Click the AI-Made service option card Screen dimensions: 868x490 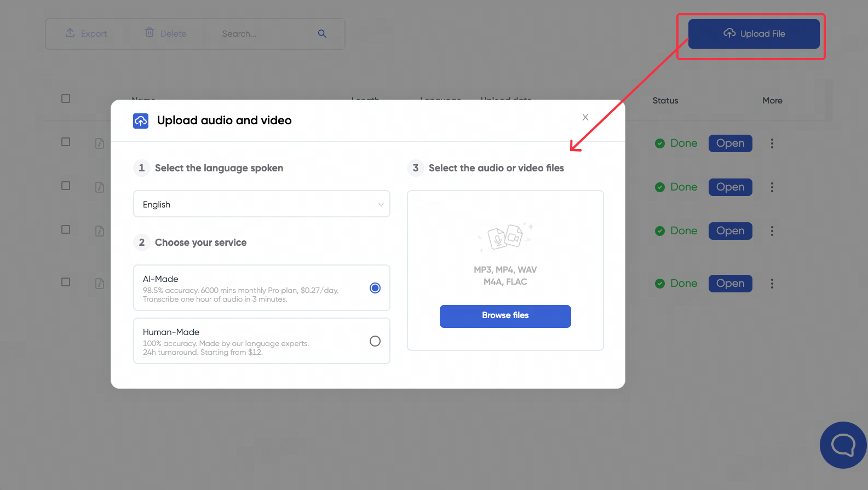(x=262, y=288)
